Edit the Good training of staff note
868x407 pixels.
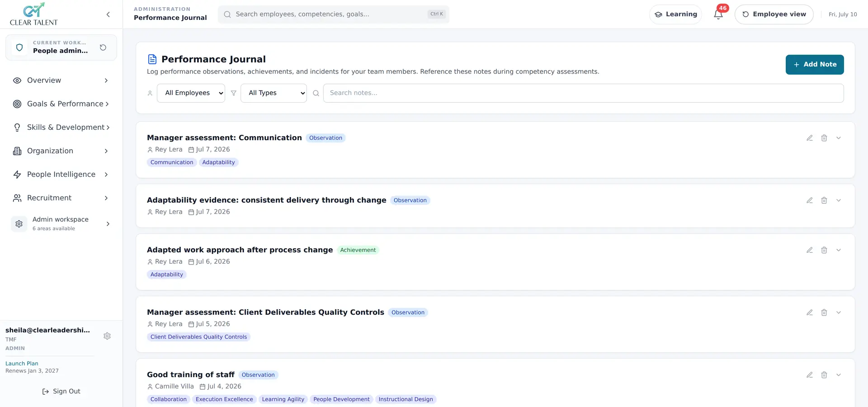(x=810, y=375)
